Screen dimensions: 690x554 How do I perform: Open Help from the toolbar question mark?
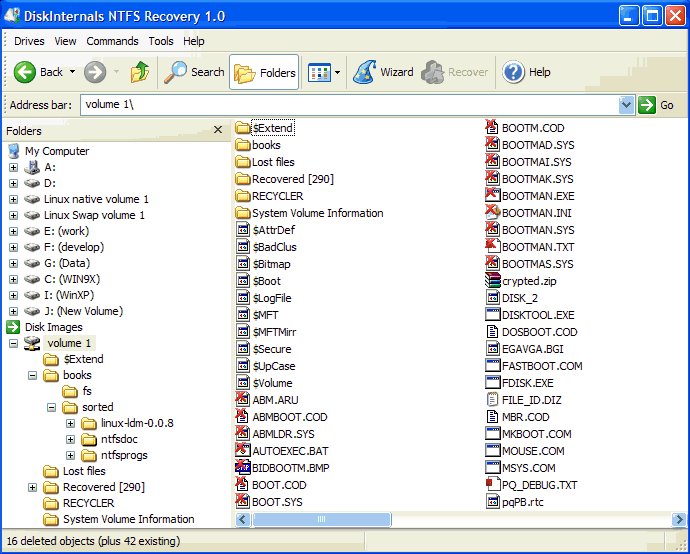(513, 72)
